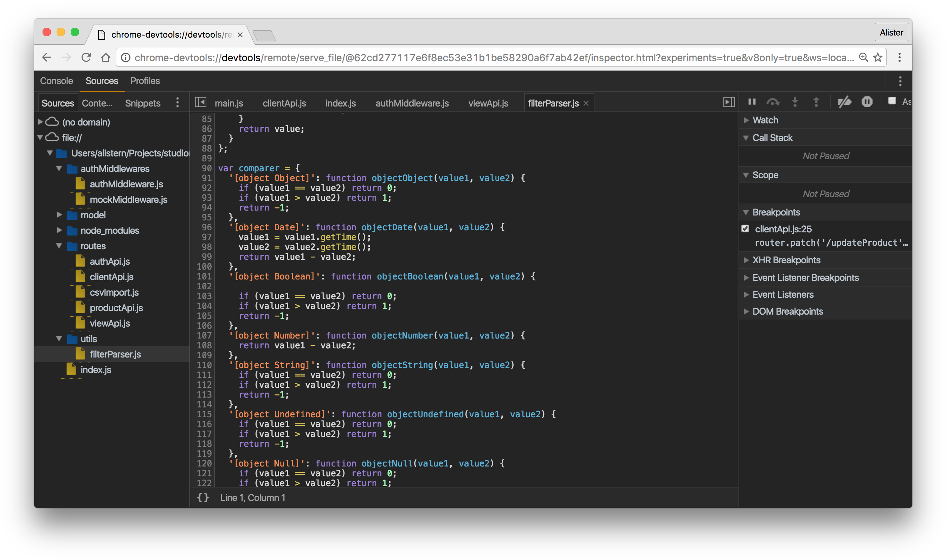Close the filterParser.js editor tab
This screenshot has width=946, height=560.
coord(586,103)
